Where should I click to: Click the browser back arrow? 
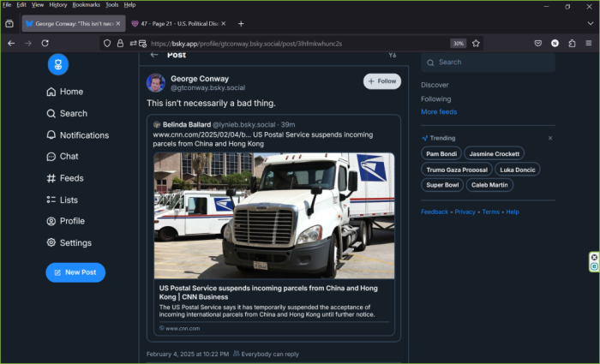tap(11, 43)
